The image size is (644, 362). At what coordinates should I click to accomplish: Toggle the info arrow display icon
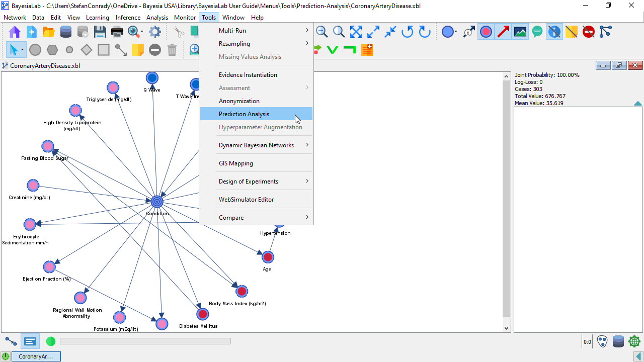coord(469,32)
